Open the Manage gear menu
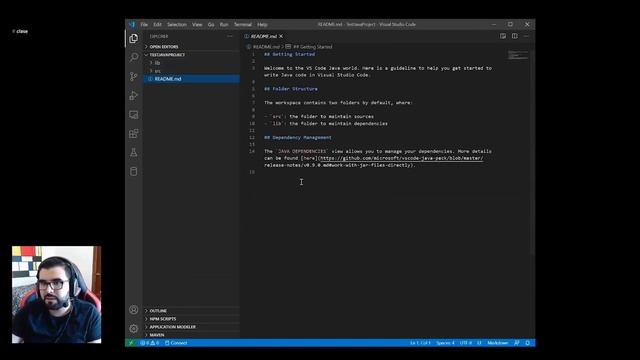 pyautogui.click(x=133, y=329)
